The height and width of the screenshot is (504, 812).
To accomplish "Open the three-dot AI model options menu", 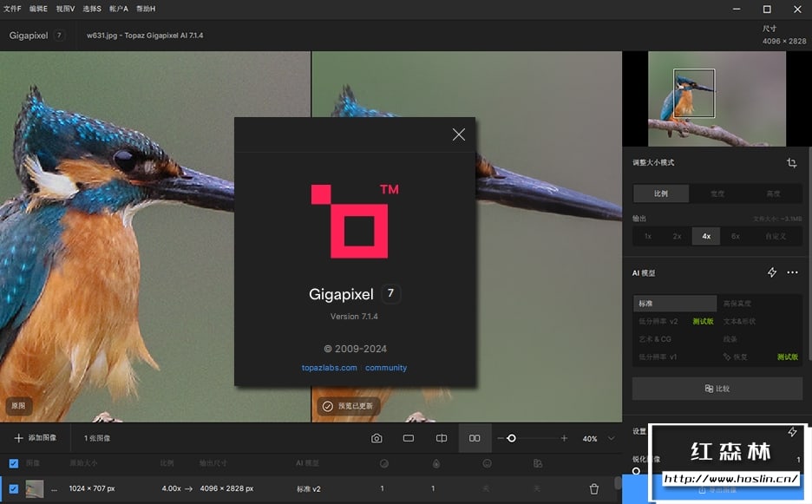I will (x=792, y=272).
